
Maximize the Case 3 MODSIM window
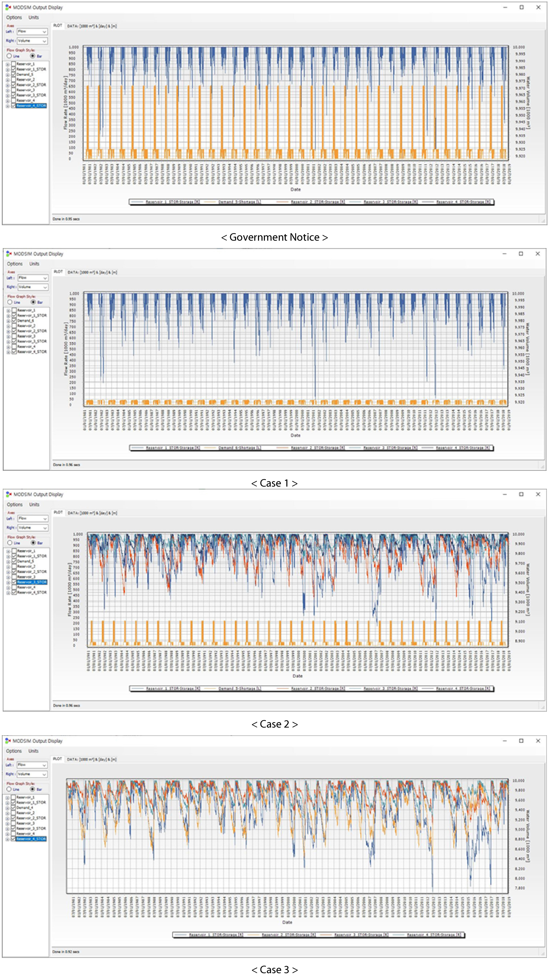click(521, 741)
